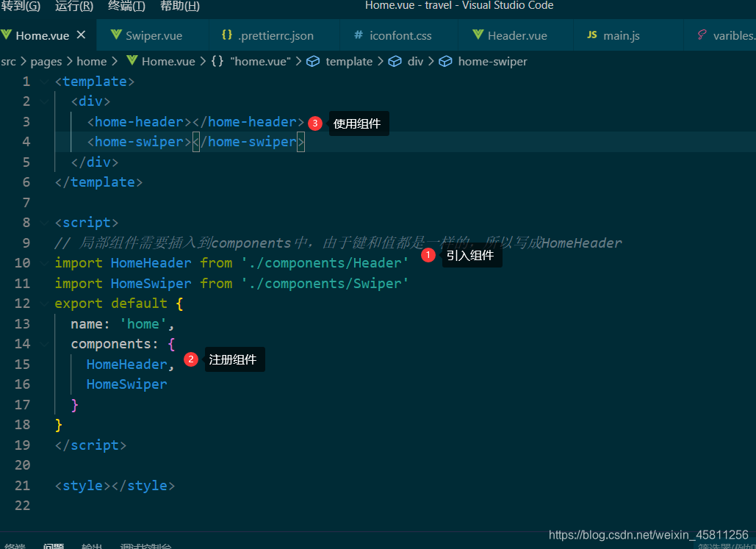This screenshot has width=756, height=549.
Task: Click HomeHeader entry inside components
Action: click(x=126, y=365)
